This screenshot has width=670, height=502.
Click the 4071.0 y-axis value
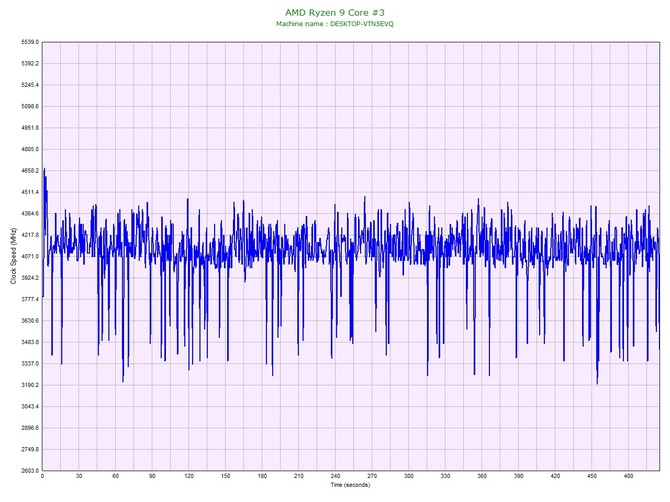(x=30, y=256)
